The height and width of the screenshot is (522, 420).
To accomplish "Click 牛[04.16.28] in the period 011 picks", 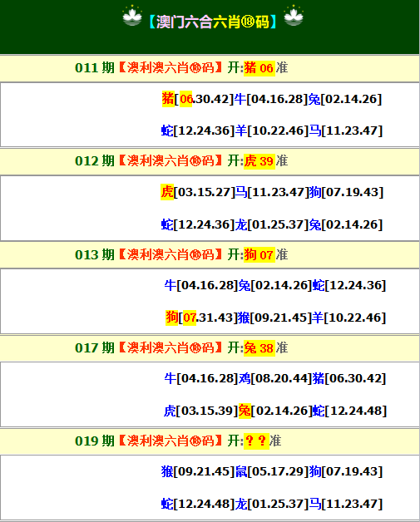I will tap(271, 99).
